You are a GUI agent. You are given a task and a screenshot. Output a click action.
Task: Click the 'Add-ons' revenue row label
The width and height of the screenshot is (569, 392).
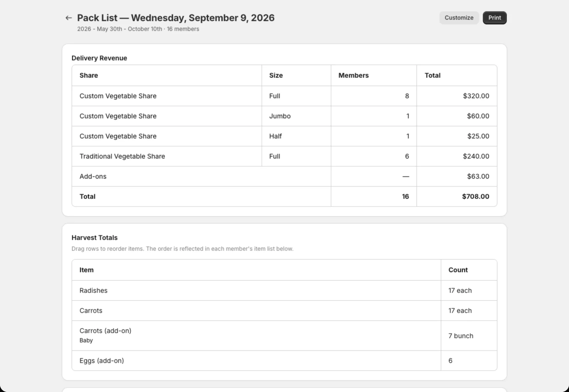93,176
